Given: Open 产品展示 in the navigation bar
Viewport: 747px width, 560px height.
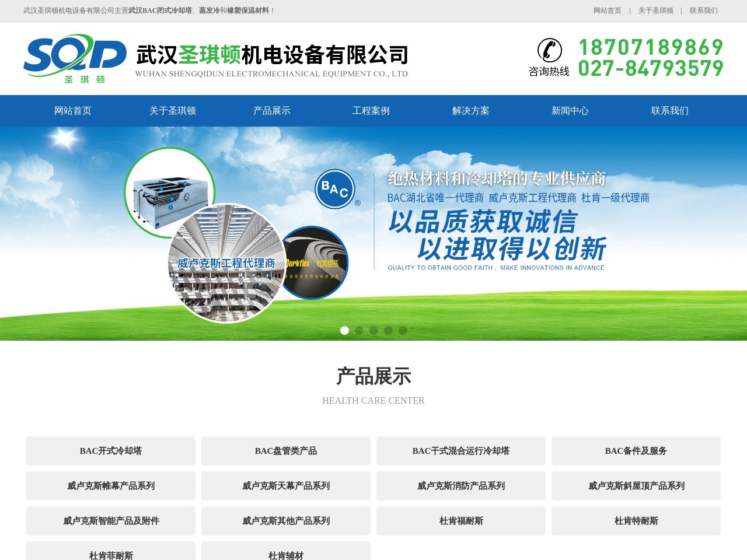Looking at the screenshot, I should [272, 111].
